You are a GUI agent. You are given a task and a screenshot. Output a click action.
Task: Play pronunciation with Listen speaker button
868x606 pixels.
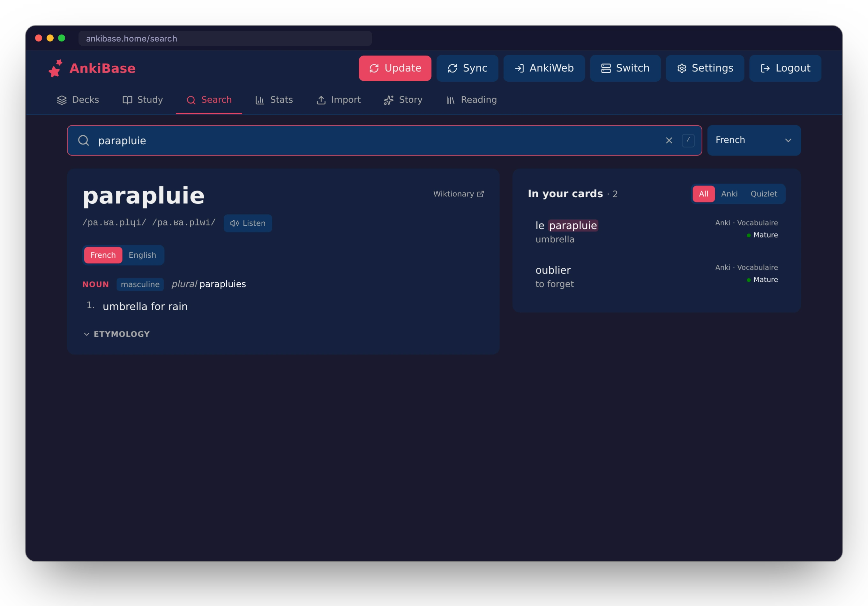(x=248, y=223)
